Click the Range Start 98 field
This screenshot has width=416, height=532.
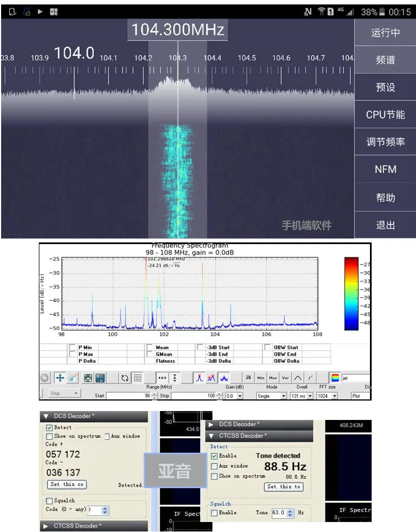pyautogui.click(x=129, y=396)
